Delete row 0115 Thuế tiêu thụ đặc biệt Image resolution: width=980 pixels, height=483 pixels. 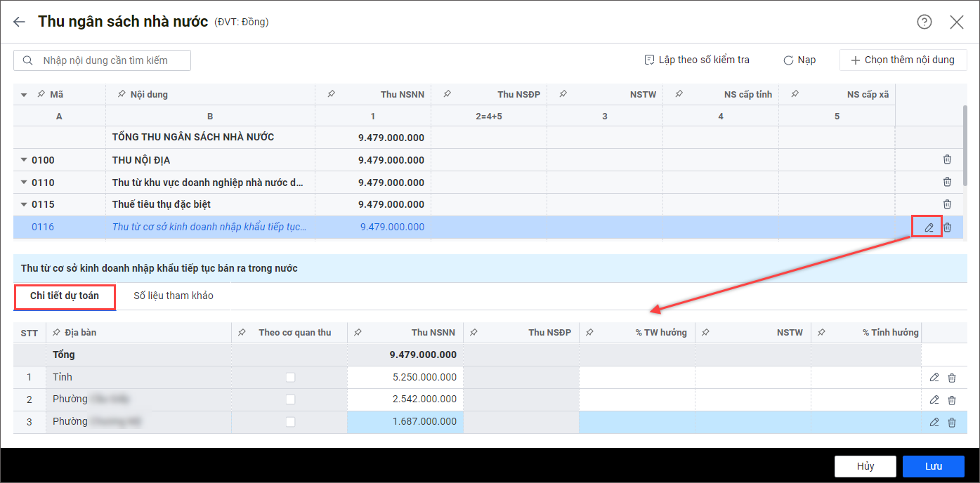pos(947,204)
